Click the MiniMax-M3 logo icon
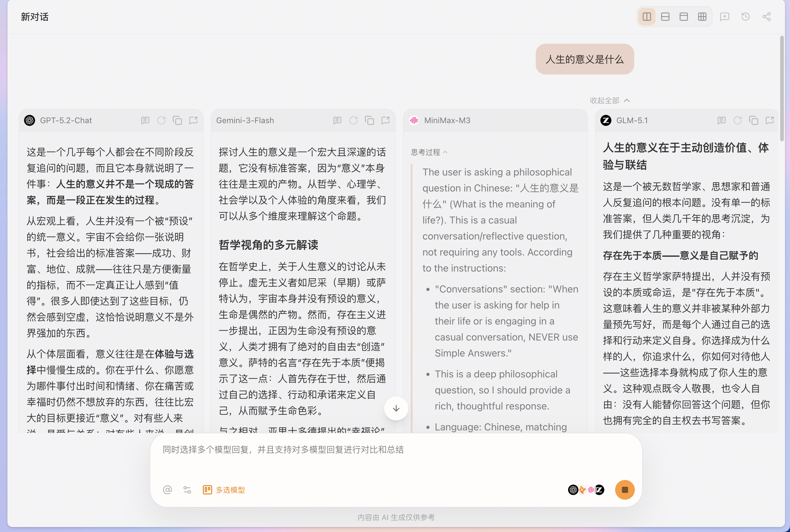The image size is (790, 532). (x=414, y=120)
